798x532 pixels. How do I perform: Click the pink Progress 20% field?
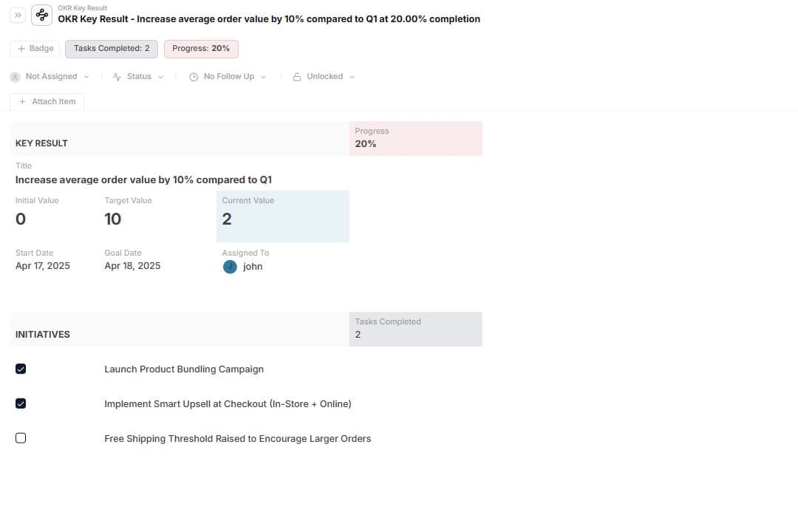click(x=415, y=138)
